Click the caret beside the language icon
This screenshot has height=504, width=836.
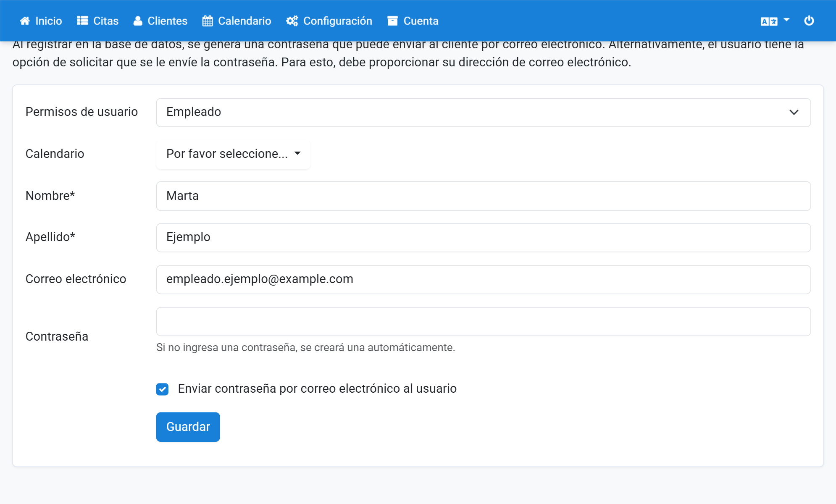[x=787, y=20]
